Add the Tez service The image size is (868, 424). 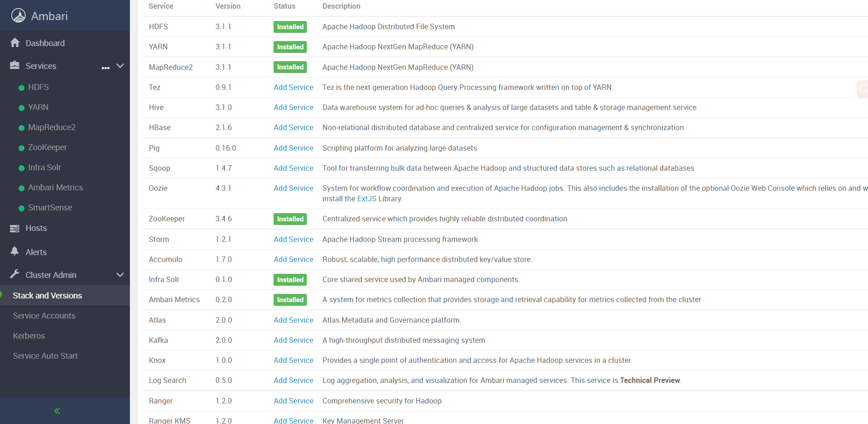point(294,87)
